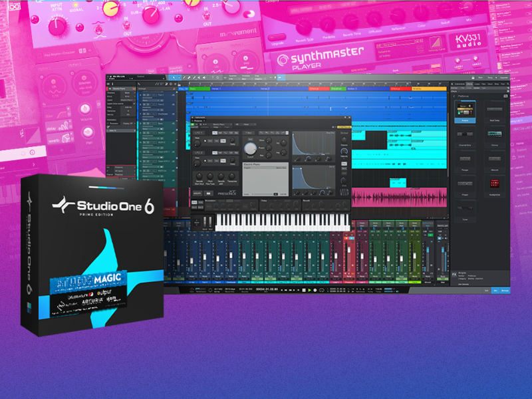Click the LFO 1 Rate knob

click(197, 144)
